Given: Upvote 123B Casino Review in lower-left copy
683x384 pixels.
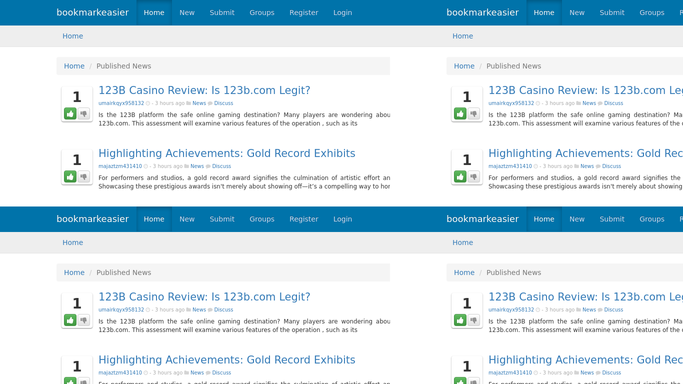Looking at the screenshot, I should [70, 320].
